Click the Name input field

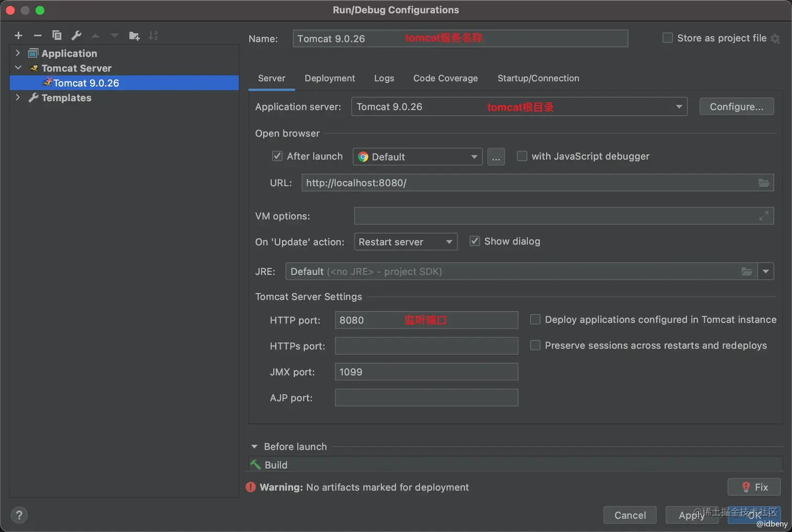tap(460, 38)
